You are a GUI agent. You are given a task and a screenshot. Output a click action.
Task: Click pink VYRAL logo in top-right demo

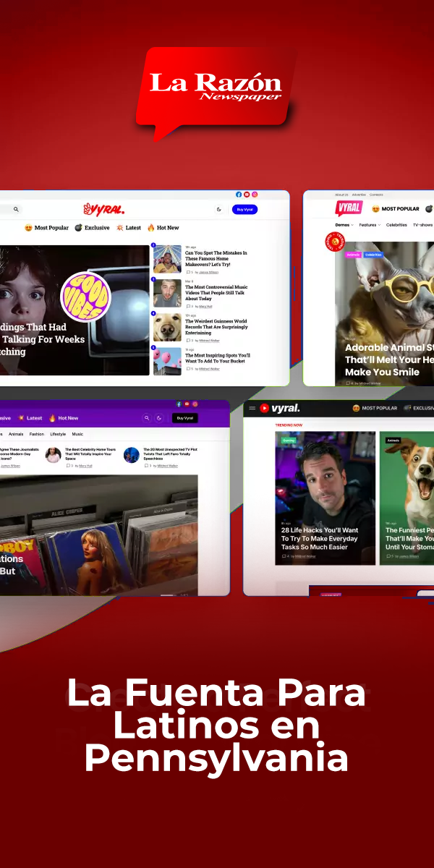pos(349,208)
